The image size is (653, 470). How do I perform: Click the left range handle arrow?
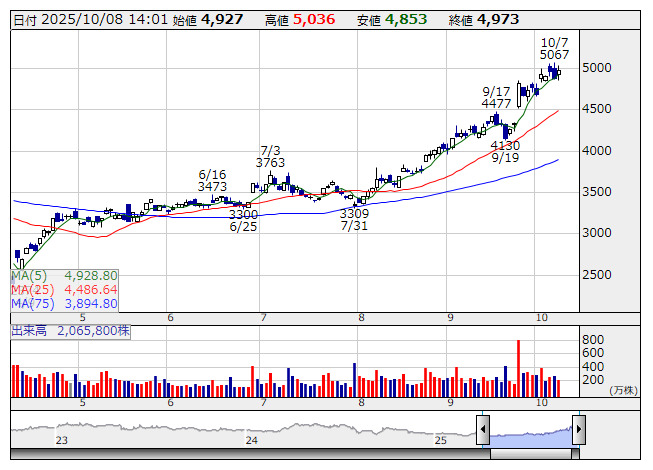point(483,430)
